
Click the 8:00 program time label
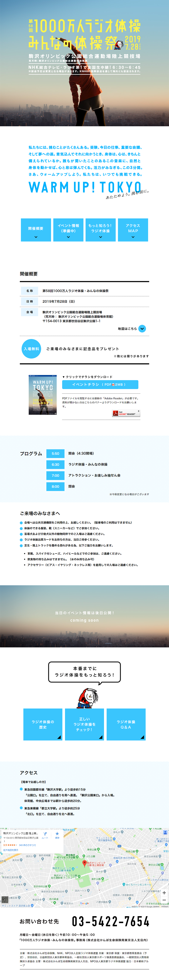55,487
